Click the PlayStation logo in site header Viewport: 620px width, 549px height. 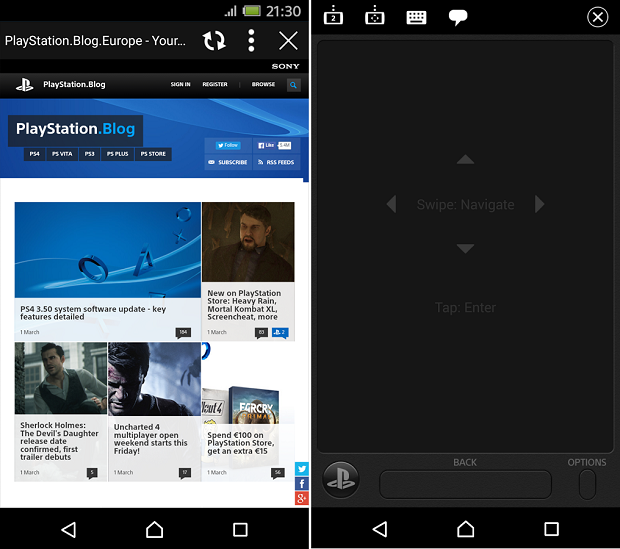(25, 84)
